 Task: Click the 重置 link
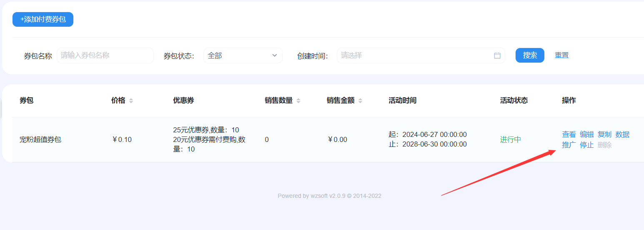click(x=561, y=55)
